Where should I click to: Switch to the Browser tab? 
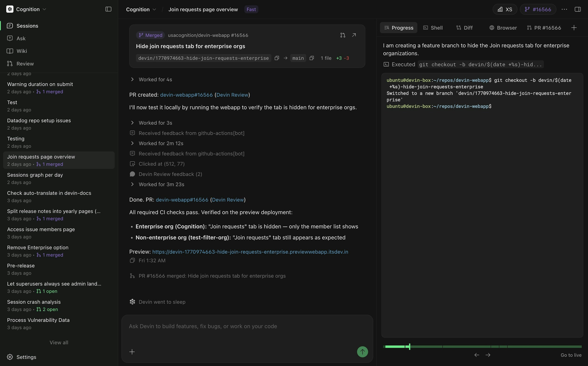(x=503, y=28)
